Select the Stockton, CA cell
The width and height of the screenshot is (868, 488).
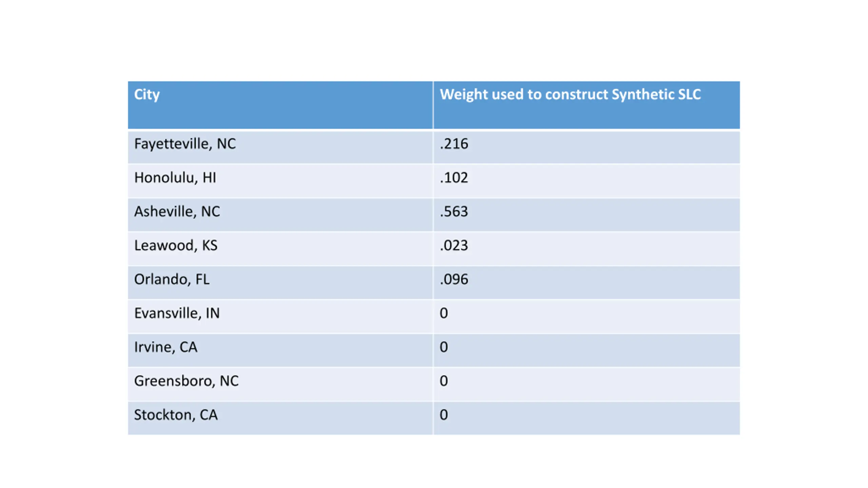[x=280, y=418]
